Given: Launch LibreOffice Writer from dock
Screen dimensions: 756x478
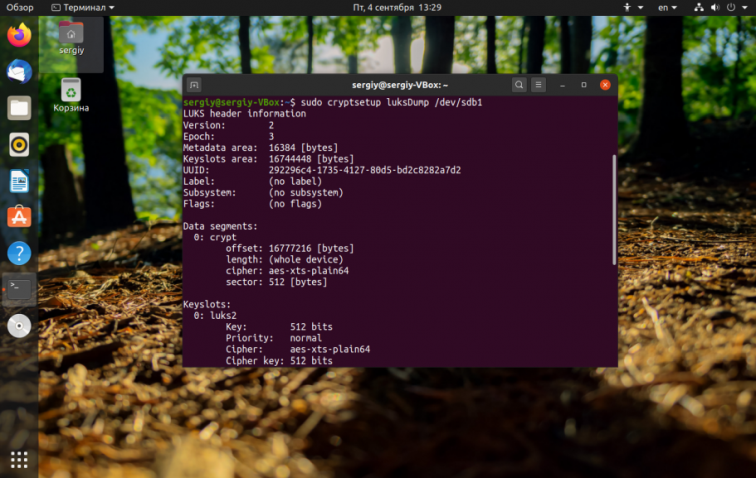Looking at the screenshot, I should [x=19, y=181].
